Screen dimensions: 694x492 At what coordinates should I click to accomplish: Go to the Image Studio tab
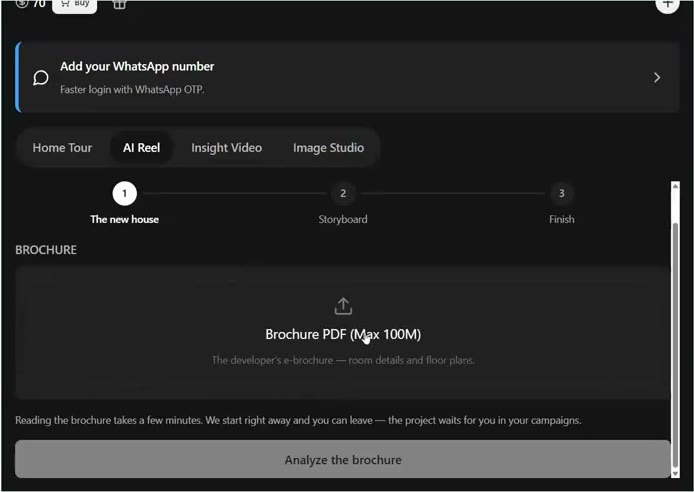(328, 148)
